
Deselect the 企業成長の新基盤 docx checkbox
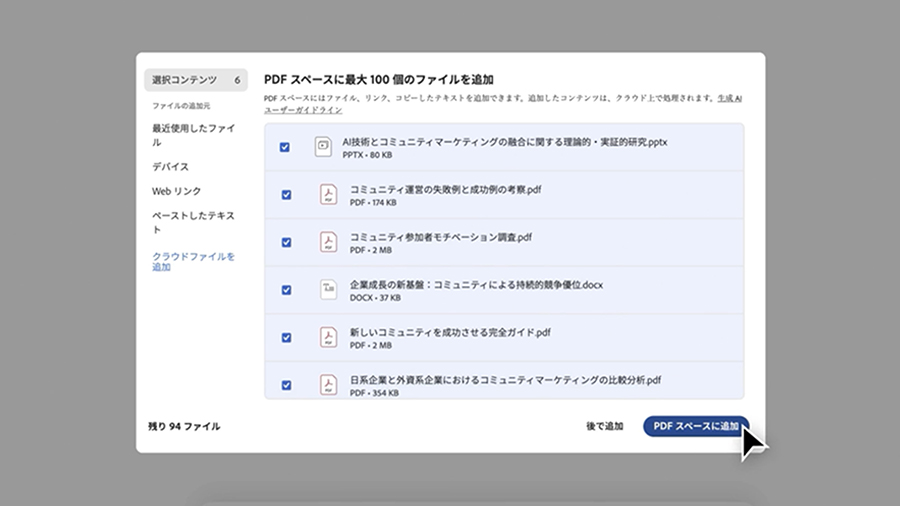[286, 290]
